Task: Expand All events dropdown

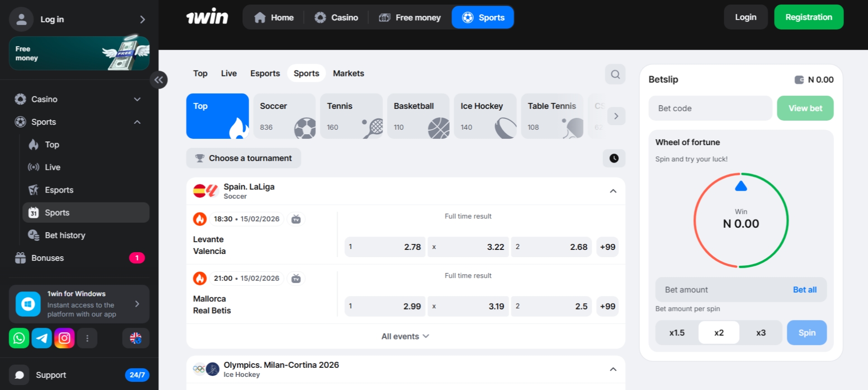Action: pos(405,336)
